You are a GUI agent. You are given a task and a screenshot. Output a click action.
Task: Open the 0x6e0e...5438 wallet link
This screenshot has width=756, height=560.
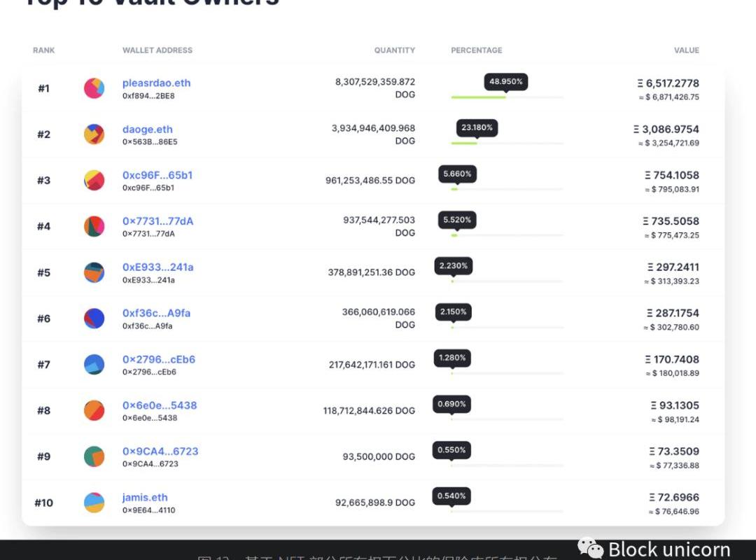pos(160,405)
